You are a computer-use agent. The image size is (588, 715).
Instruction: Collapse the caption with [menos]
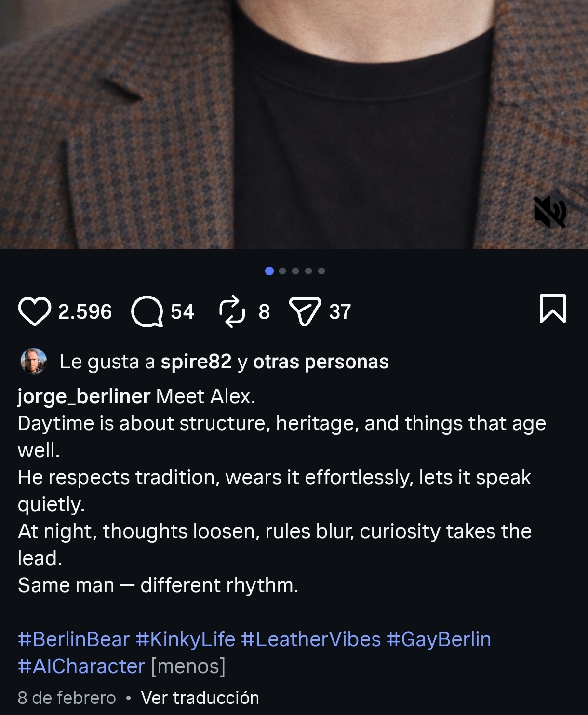pyautogui.click(x=188, y=666)
